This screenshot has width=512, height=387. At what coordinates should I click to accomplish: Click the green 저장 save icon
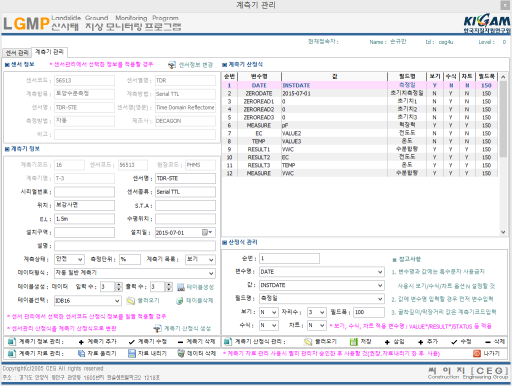[354, 342]
